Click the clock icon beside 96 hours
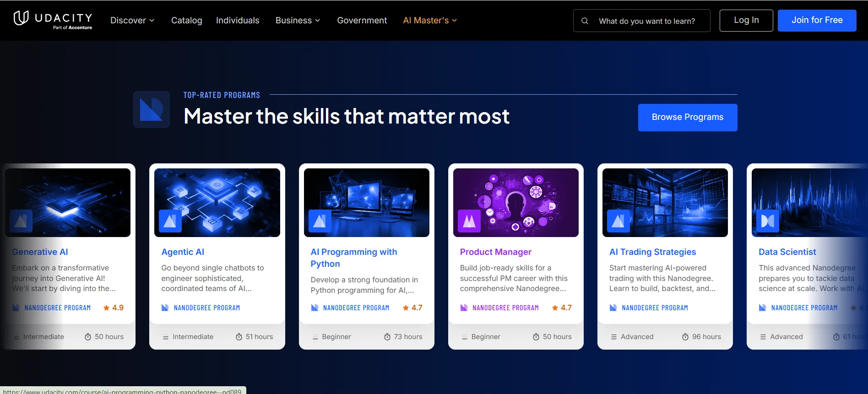The height and width of the screenshot is (394, 868). (x=685, y=337)
